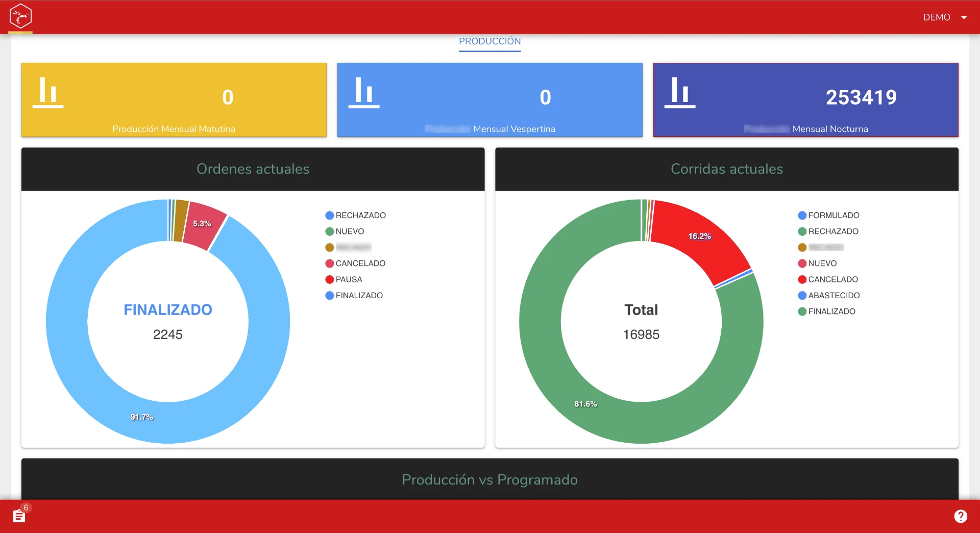The width and height of the screenshot is (980, 533).
Task: Toggle CANCELADO legend in Corridas chart
Action: (828, 279)
